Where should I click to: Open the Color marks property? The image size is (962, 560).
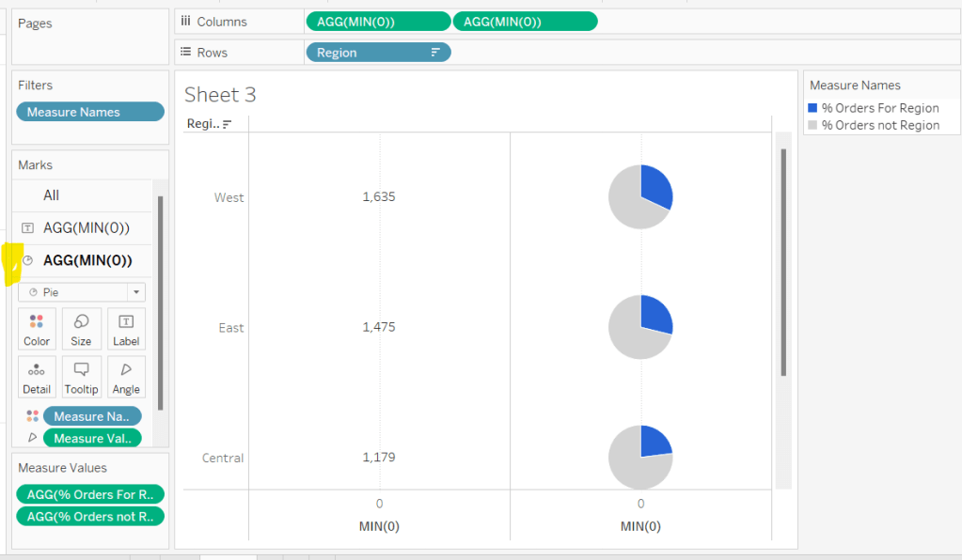point(37,329)
